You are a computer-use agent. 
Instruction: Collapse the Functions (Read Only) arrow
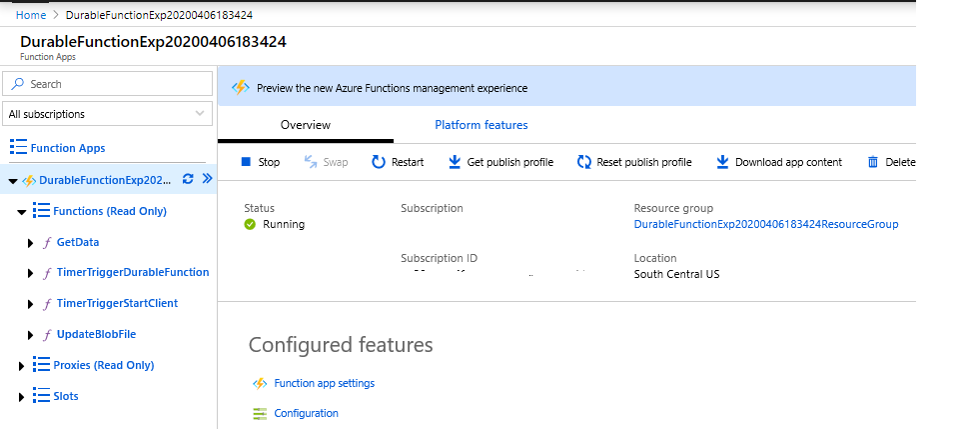coord(22,212)
